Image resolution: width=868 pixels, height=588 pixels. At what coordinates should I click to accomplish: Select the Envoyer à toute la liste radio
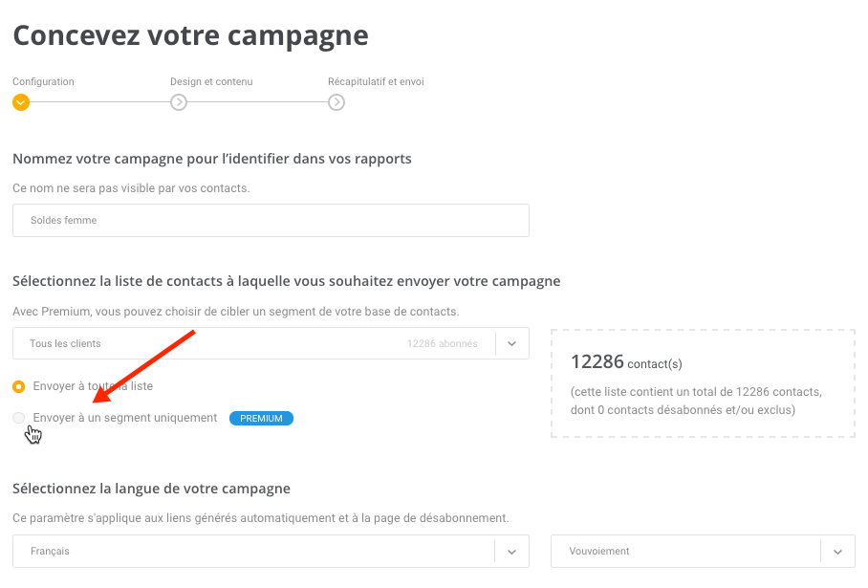[x=19, y=386]
